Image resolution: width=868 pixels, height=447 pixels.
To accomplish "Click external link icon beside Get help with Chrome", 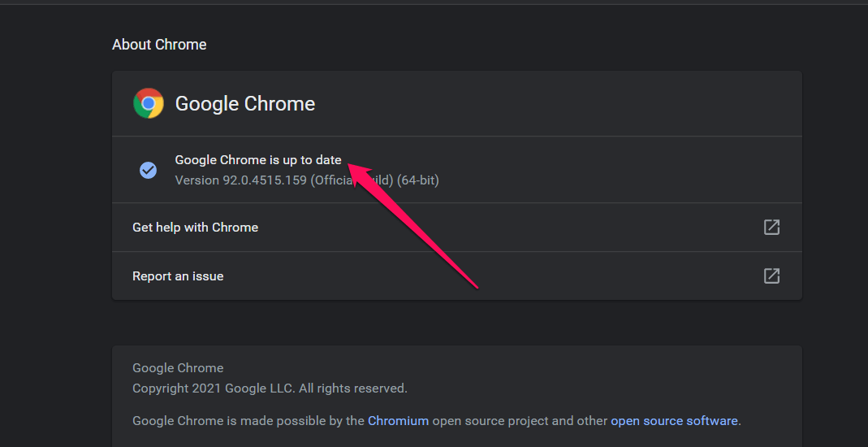I will (x=771, y=228).
